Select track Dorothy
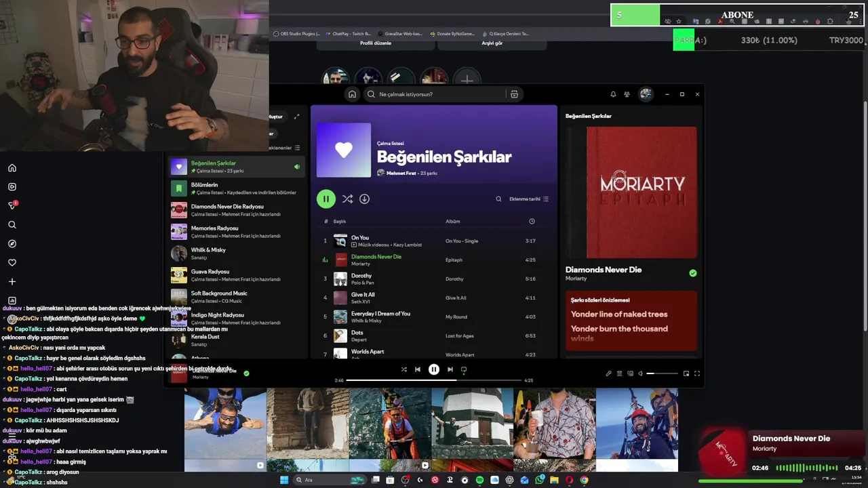 (433, 279)
